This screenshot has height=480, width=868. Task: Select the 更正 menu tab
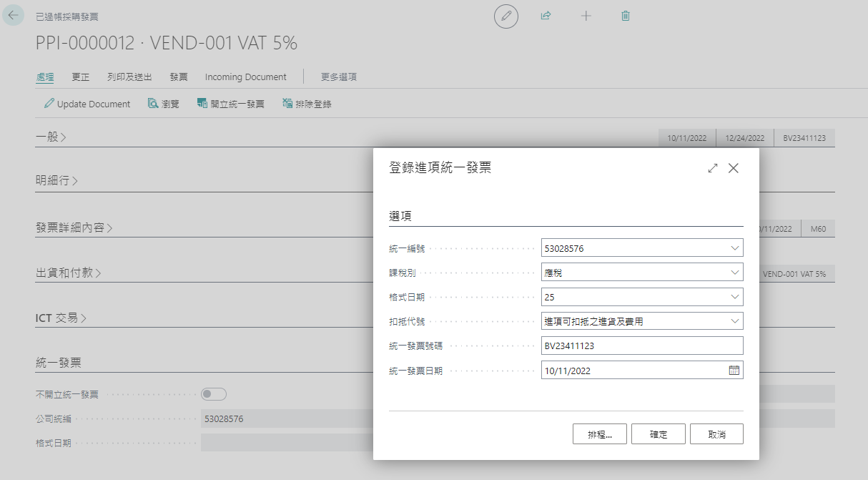(81, 77)
